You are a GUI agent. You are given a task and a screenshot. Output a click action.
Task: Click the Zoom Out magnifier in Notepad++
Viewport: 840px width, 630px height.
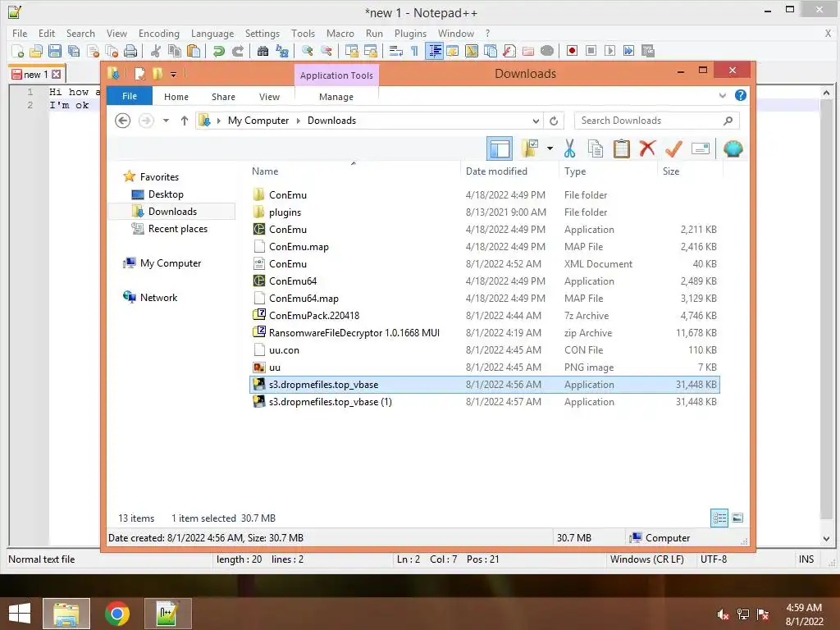tap(326, 51)
